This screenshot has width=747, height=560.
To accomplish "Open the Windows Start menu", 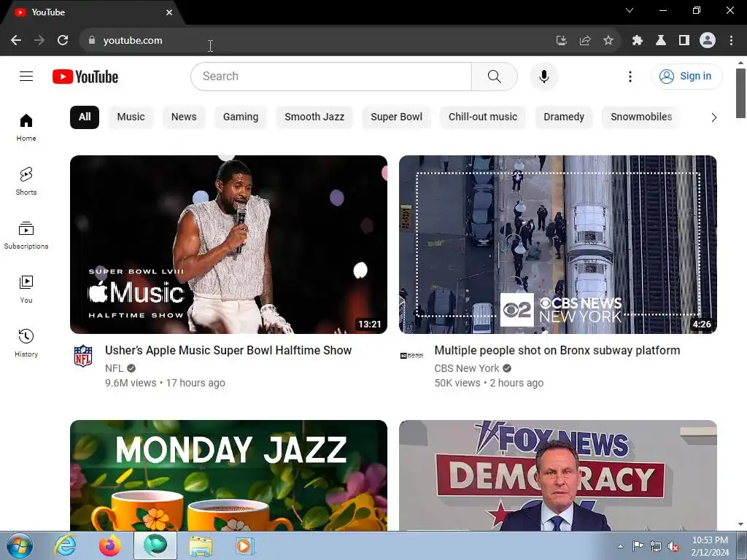I will [19, 545].
